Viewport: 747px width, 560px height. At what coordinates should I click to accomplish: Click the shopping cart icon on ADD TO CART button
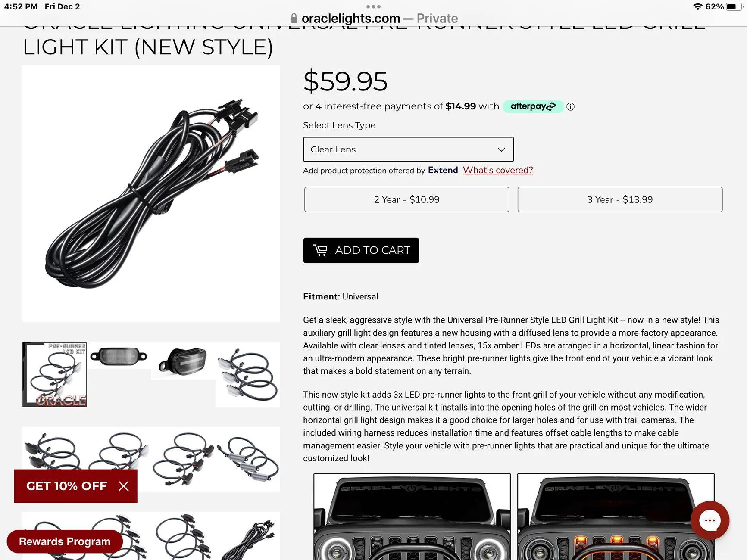click(320, 250)
